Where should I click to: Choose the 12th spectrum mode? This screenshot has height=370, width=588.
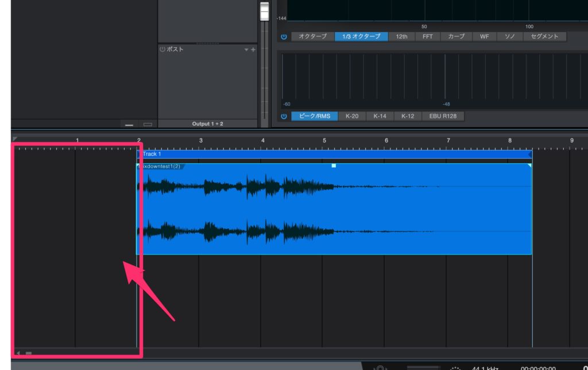point(401,37)
